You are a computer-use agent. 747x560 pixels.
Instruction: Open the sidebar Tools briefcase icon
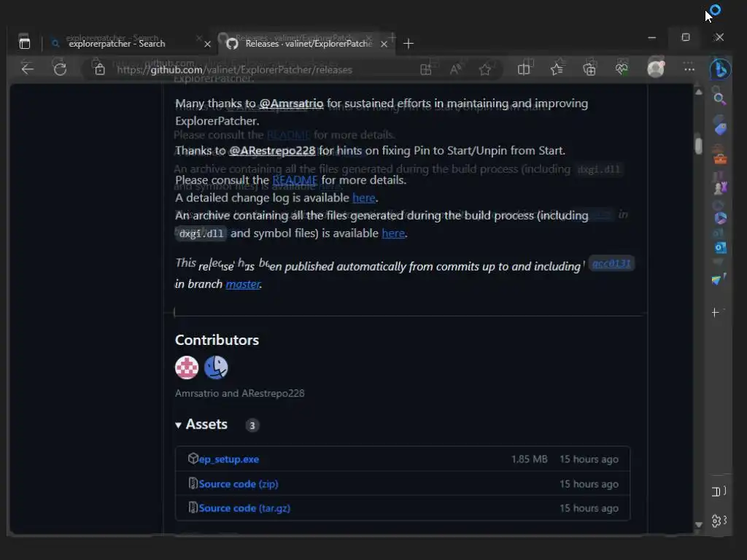coord(720,158)
